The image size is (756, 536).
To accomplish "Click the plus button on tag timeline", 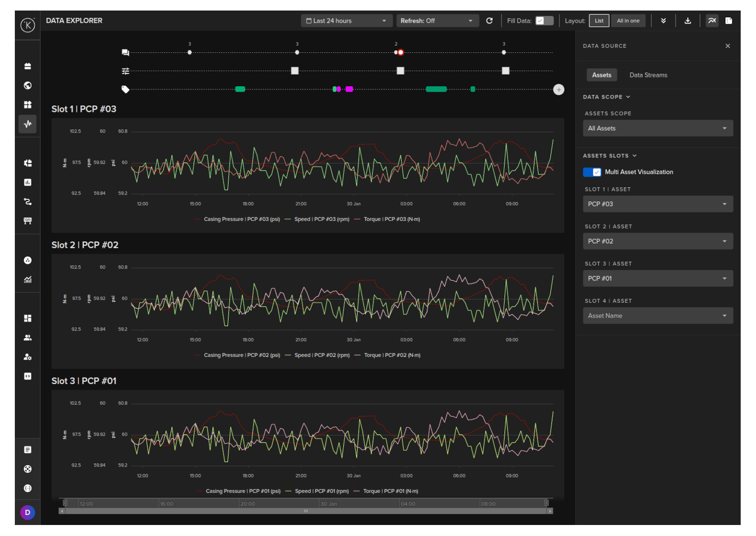I will coord(558,89).
